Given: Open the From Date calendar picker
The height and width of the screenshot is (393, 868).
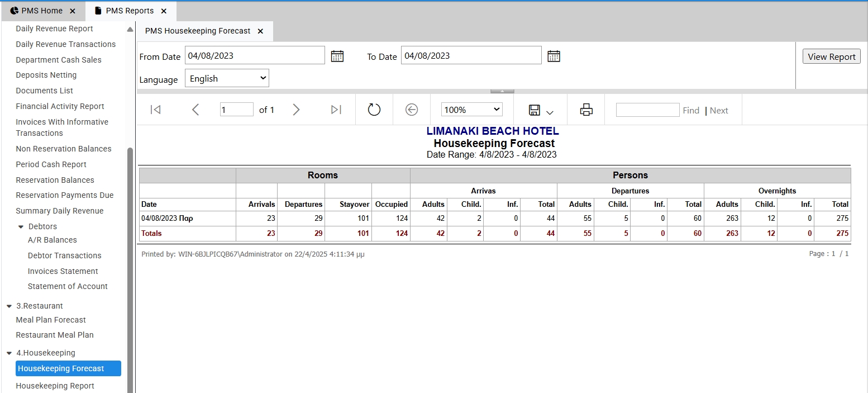Looking at the screenshot, I should 337,56.
